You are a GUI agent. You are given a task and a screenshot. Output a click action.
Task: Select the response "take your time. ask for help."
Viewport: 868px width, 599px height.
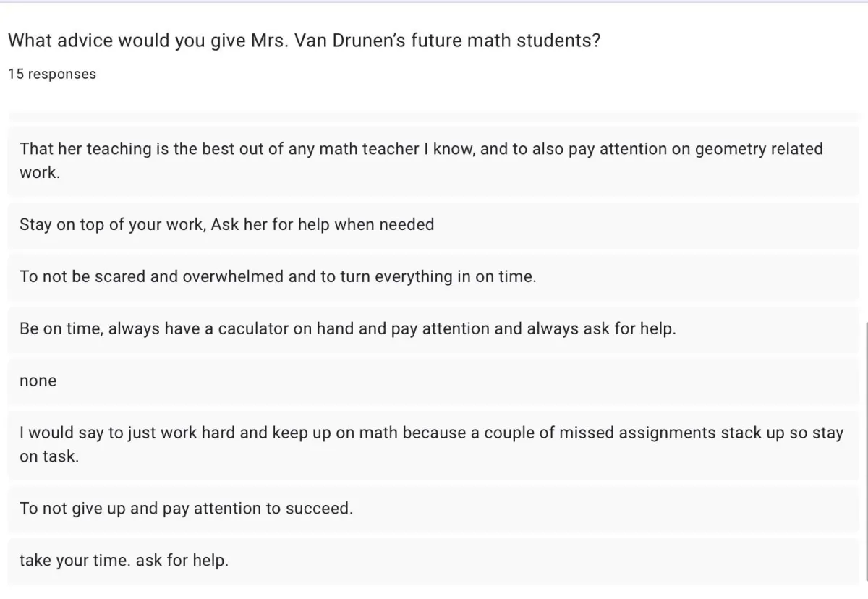click(434, 561)
